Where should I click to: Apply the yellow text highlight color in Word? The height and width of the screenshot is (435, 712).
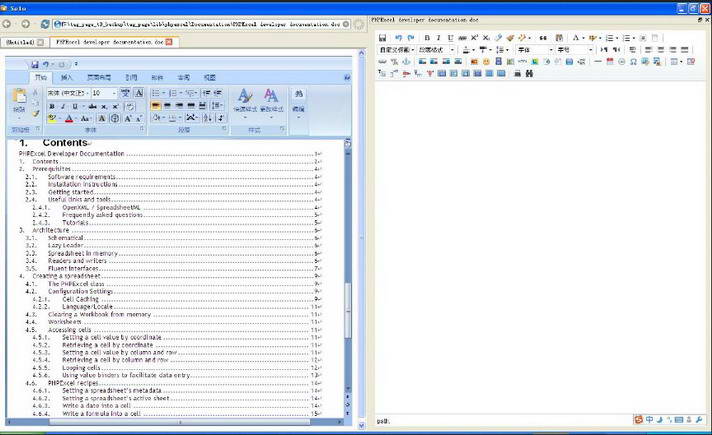point(52,119)
